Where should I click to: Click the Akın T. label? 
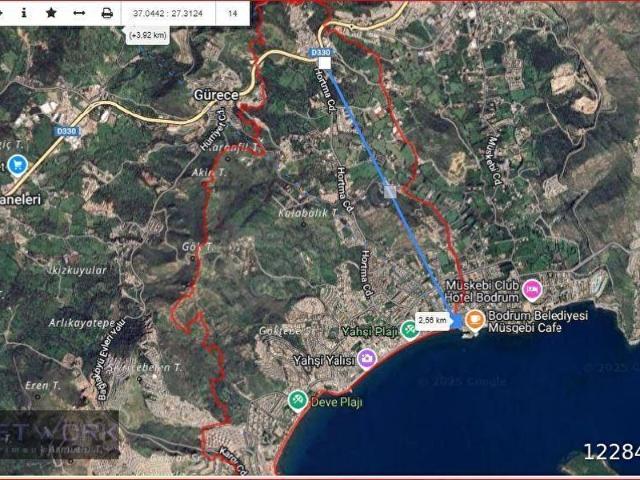tap(209, 173)
